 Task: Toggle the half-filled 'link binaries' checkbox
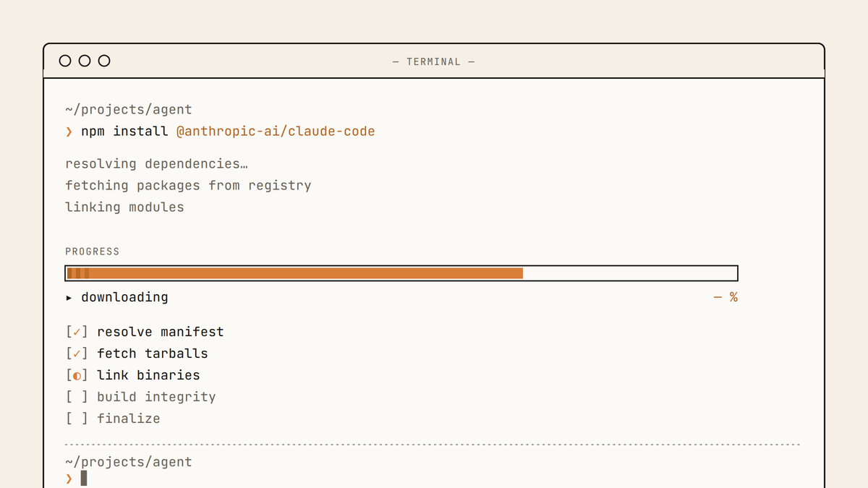(x=77, y=375)
